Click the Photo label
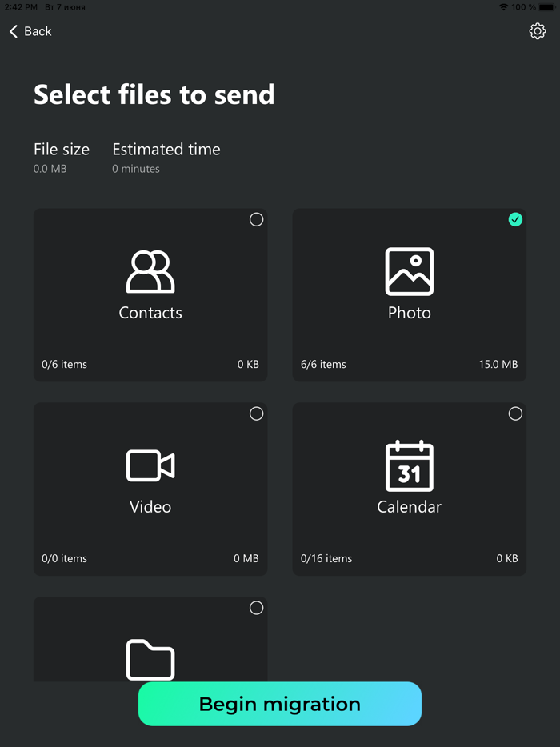The height and width of the screenshot is (747, 560). (409, 313)
